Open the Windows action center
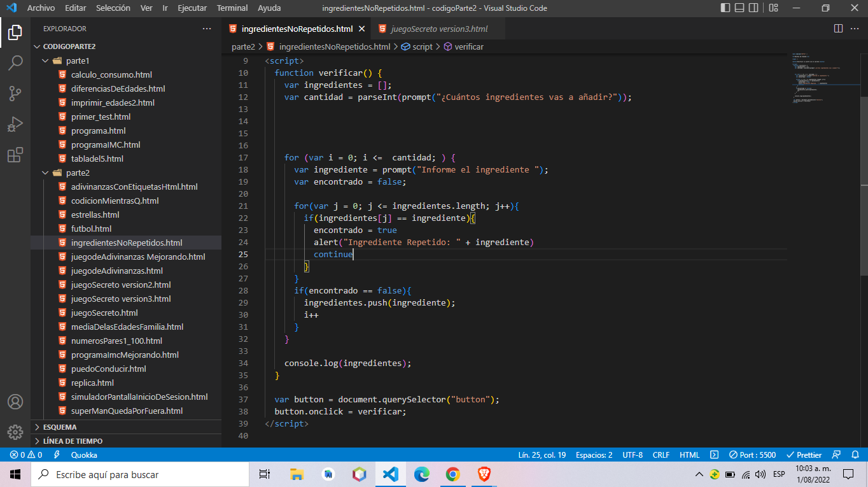The width and height of the screenshot is (868, 487). click(848, 474)
